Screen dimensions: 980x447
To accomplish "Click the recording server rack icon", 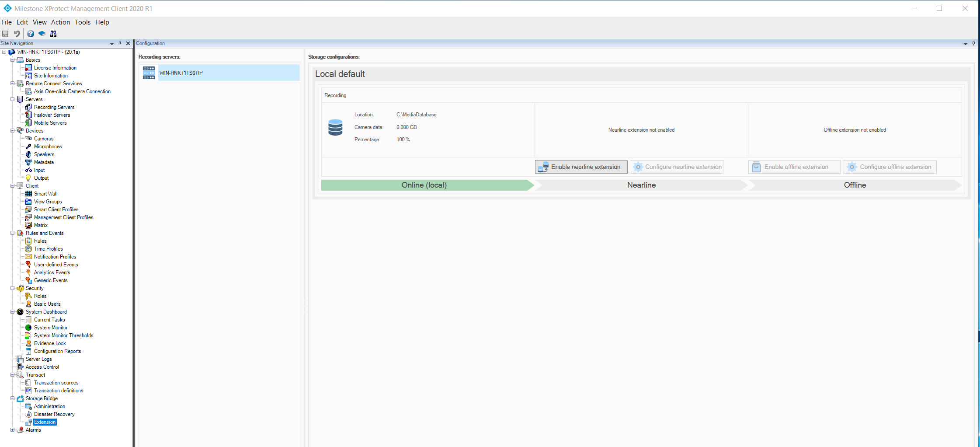I will (x=149, y=73).
